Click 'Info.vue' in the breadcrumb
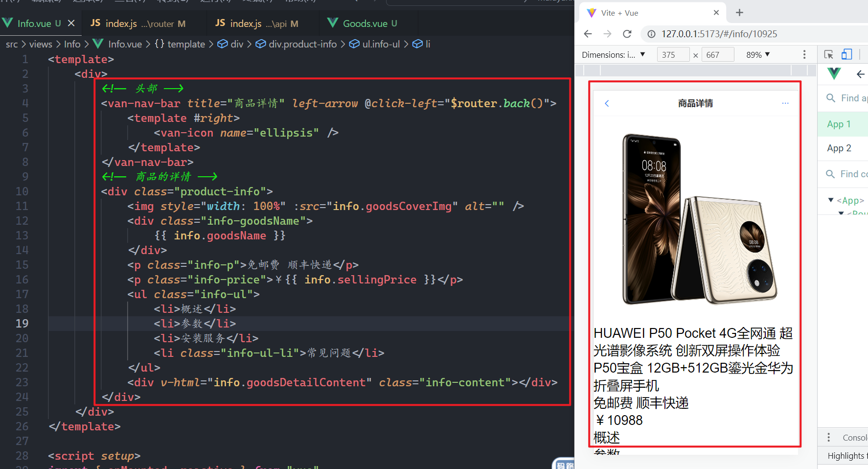 coord(125,44)
